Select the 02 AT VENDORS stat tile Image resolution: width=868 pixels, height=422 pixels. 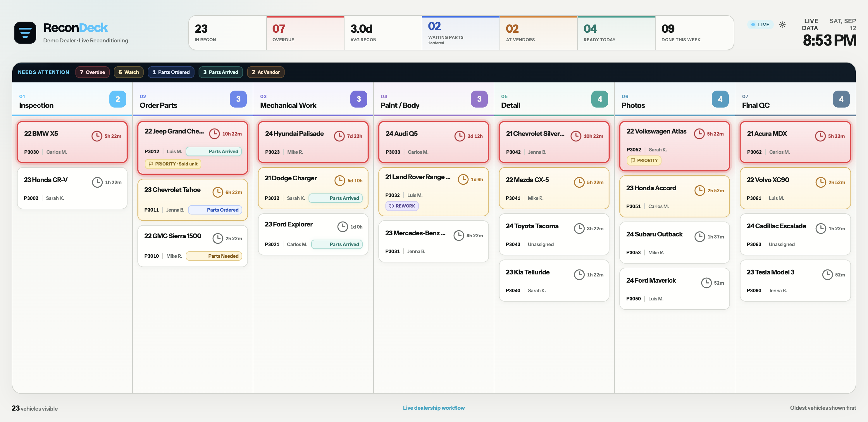point(539,33)
